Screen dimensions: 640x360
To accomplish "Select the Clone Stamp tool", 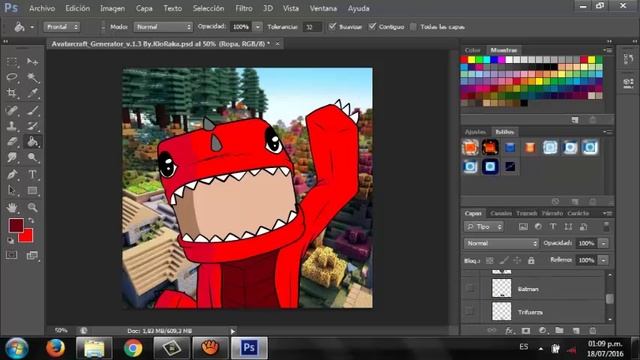I will point(12,126).
